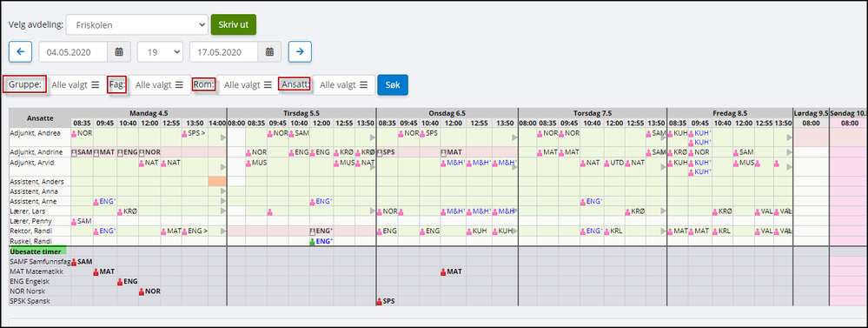This screenshot has height=328, width=868.
Task: Select the Fredag 8.5 day header
Action: tap(730, 112)
